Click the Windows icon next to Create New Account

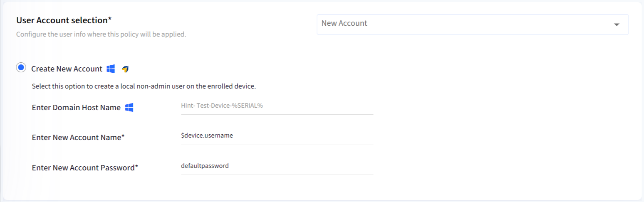click(x=111, y=69)
